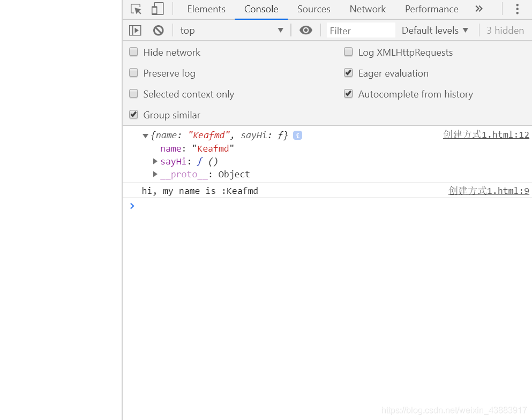Clear the console with the ban icon

158,31
